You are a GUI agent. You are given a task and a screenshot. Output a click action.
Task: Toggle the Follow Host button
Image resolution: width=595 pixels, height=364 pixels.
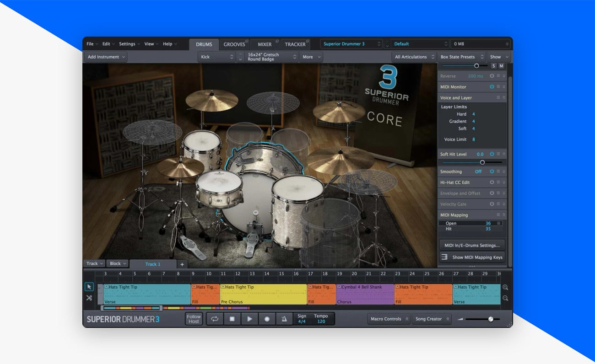tap(194, 319)
